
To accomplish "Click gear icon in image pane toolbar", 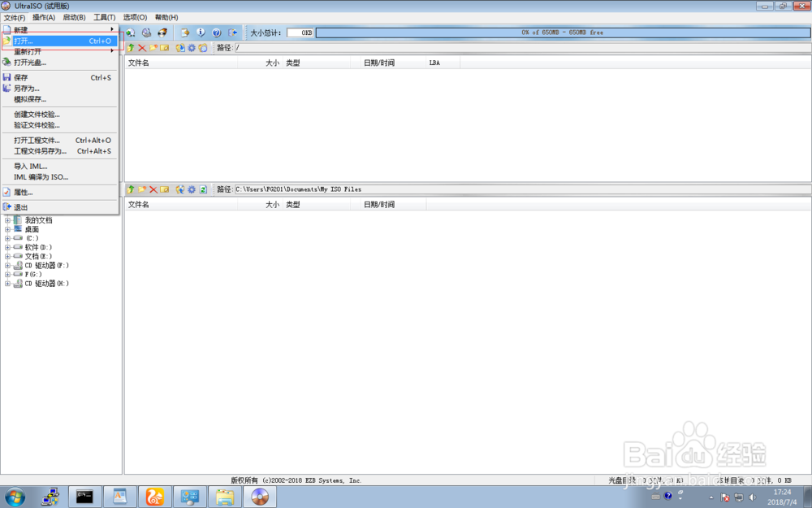I will (192, 48).
